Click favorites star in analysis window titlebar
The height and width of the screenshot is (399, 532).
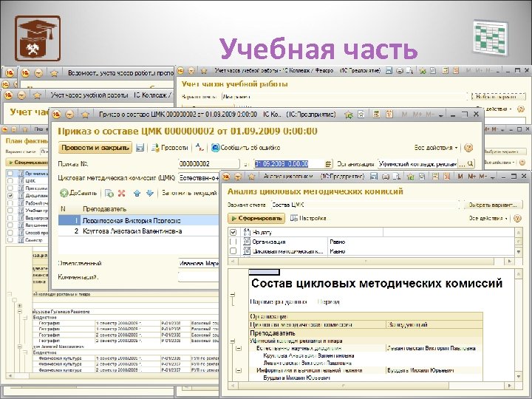[x=411, y=177]
